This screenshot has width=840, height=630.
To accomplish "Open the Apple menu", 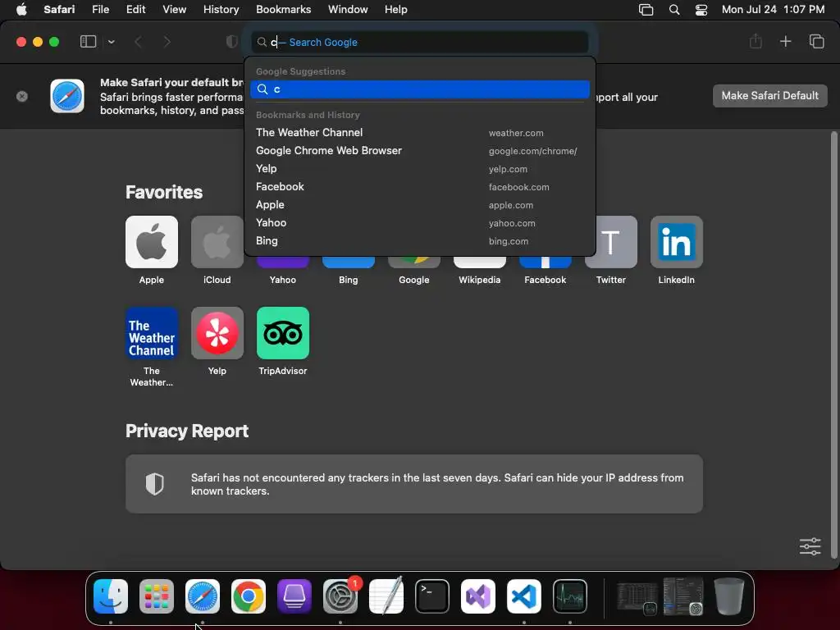I will click(x=21, y=9).
